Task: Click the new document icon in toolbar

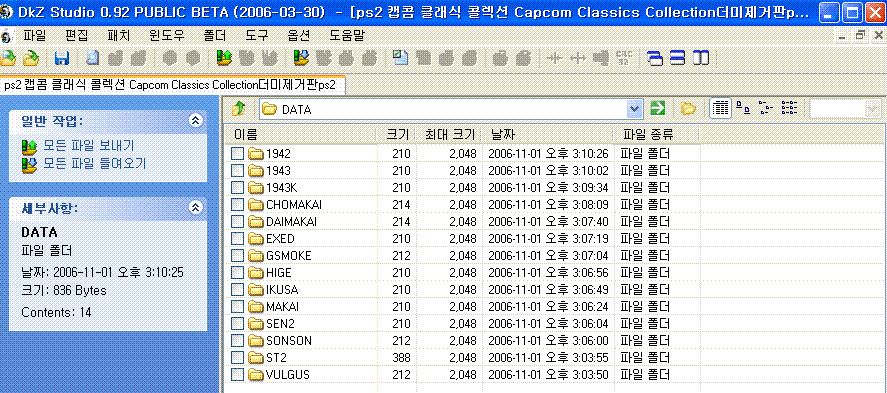Action: 401,58
